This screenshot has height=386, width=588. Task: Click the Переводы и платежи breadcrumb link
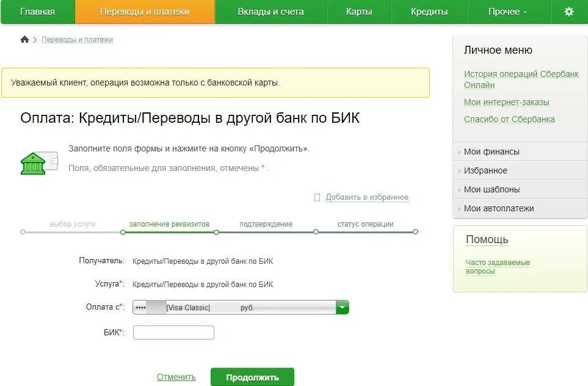(77, 40)
